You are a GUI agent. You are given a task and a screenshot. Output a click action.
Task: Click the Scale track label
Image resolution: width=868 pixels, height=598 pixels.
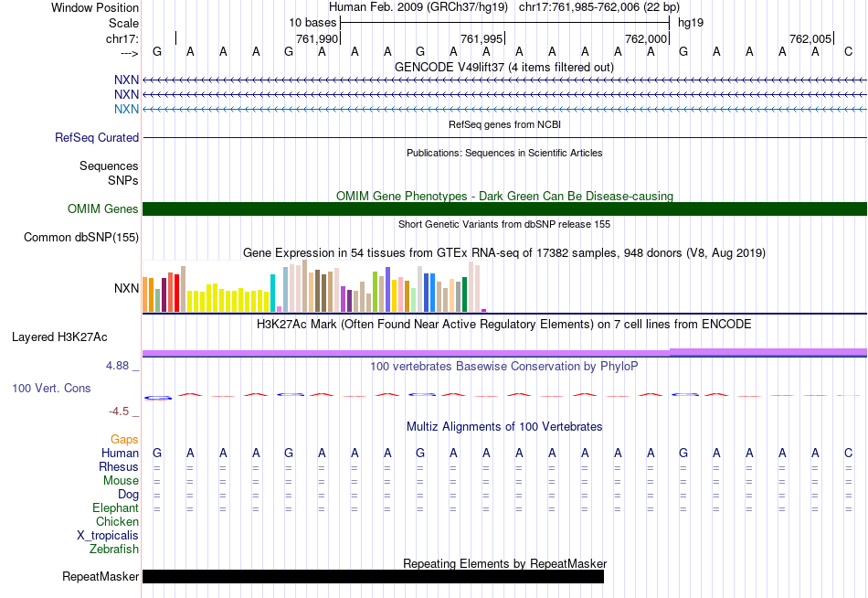(x=123, y=23)
